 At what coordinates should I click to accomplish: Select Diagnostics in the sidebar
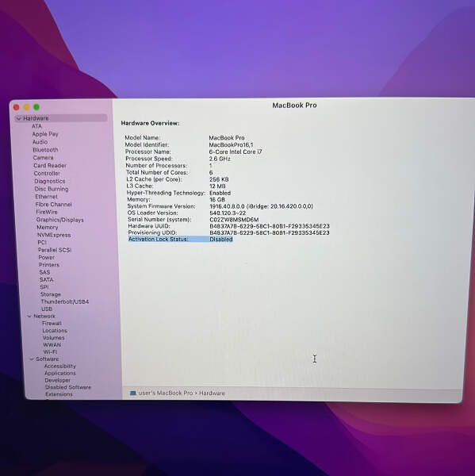(49, 181)
